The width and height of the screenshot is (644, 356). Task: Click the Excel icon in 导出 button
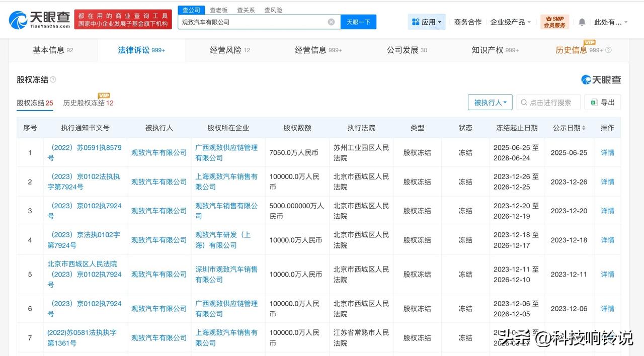point(594,103)
